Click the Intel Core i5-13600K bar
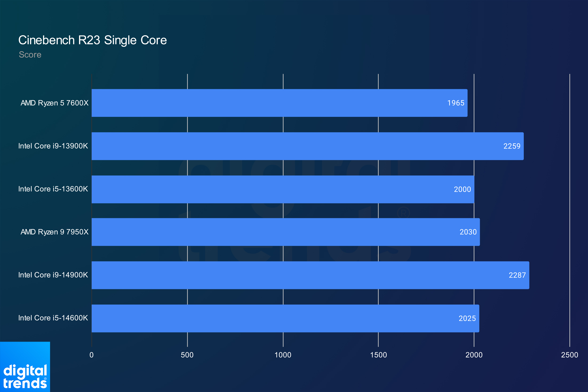 click(283, 189)
